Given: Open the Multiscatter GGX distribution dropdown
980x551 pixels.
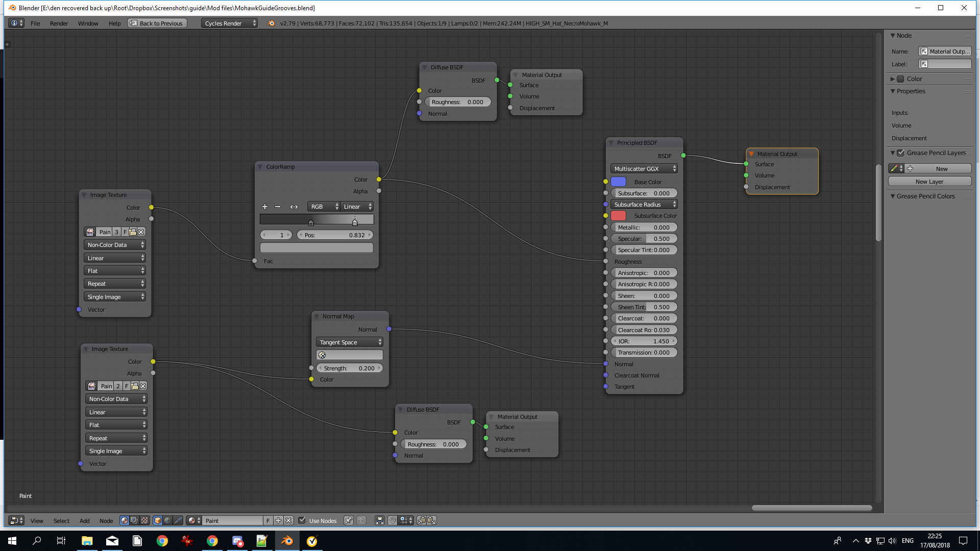Looking at the screenshot, I should pyautogui.click(x=644, y=169).
